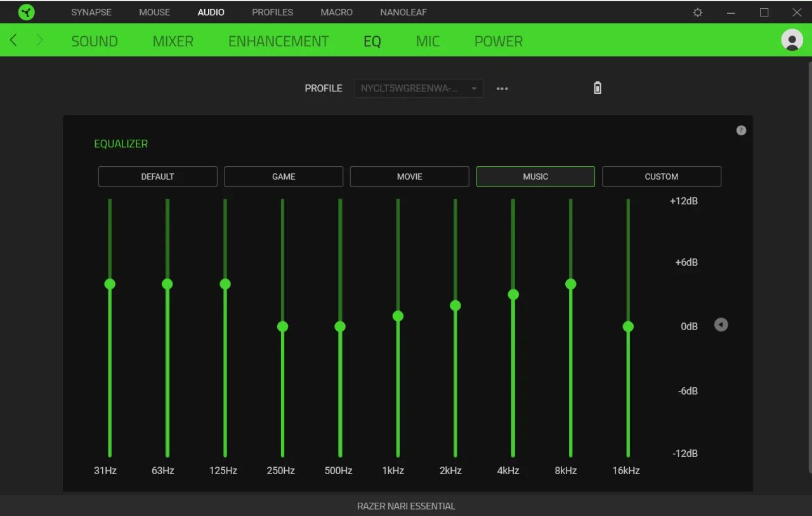Click the PROFILE label text

point(324,88)
